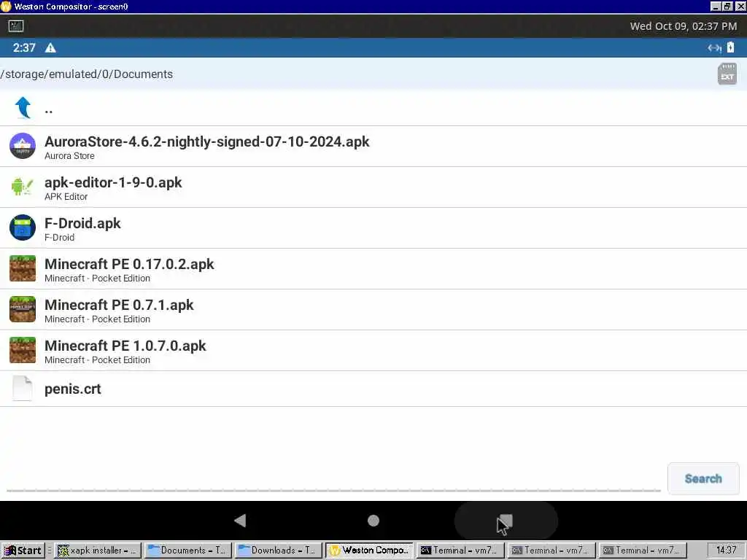Click the Weston panel date and time
Image resolution: width=747 pixels, height=560 pixels.
[683, 26]
